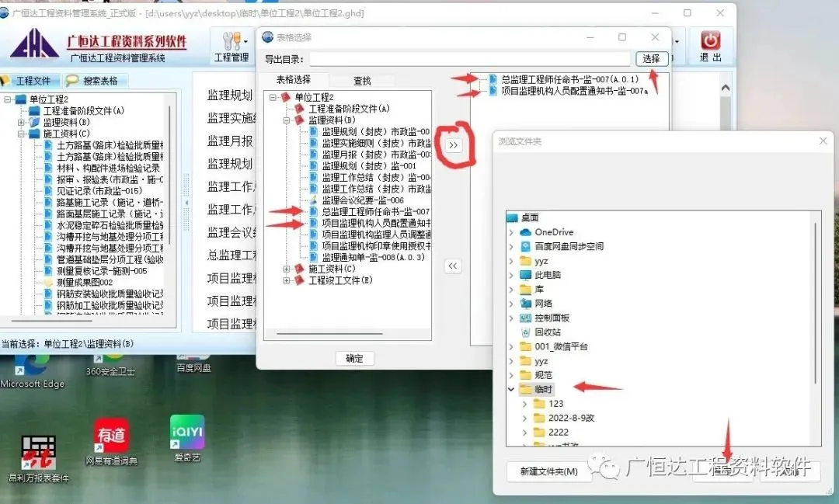Collapse 施工资料(C) in main window tree
839x504 pixels.
[x=21, y=134]
